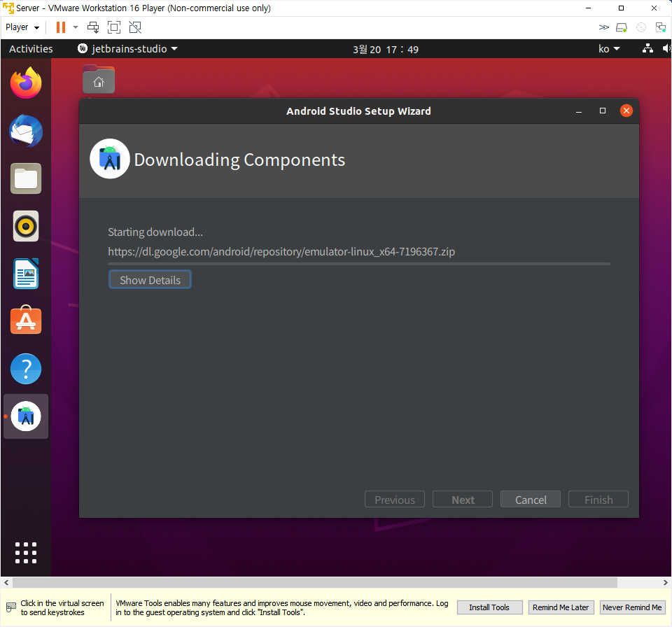Click 'Downloading Components' heading

[x=239, y=160]
